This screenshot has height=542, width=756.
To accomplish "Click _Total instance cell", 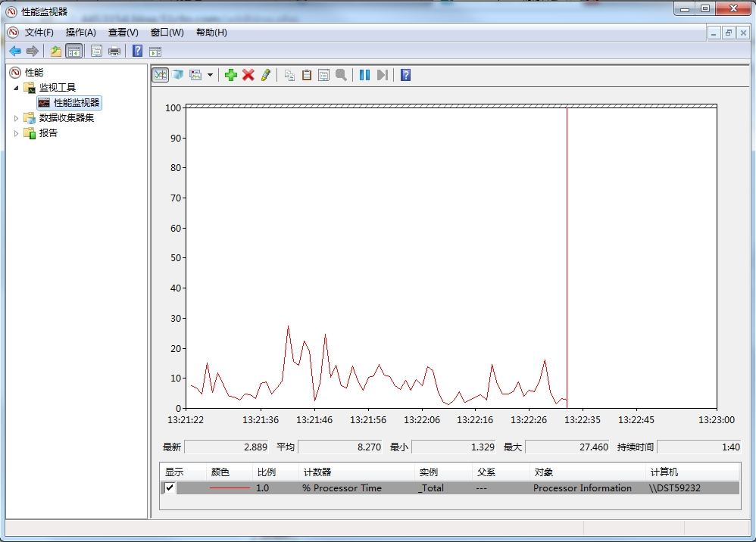I will (430, 488).
